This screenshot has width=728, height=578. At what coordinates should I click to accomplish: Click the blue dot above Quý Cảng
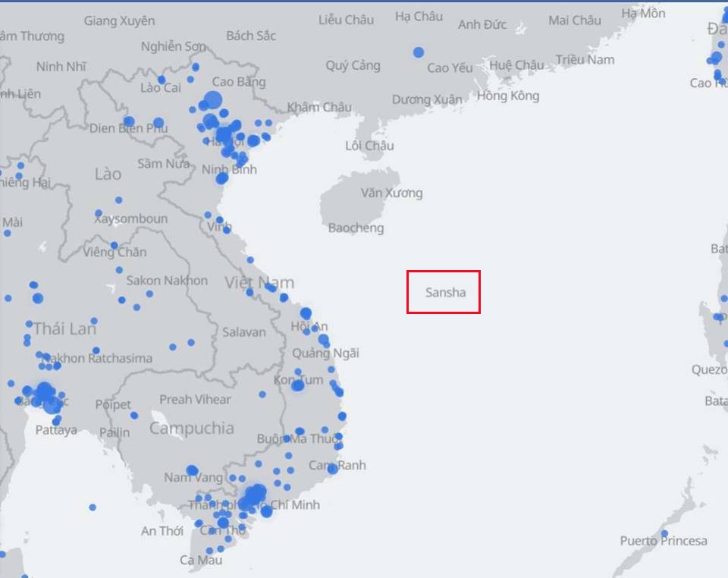417,52
